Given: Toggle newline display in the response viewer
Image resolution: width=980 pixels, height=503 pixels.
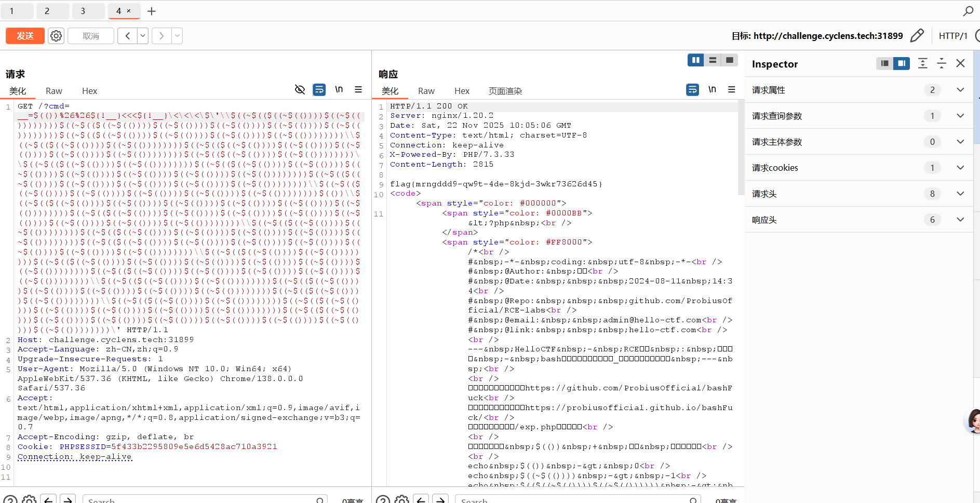Looking at the screenshot, I should click(x=713, y=89).
